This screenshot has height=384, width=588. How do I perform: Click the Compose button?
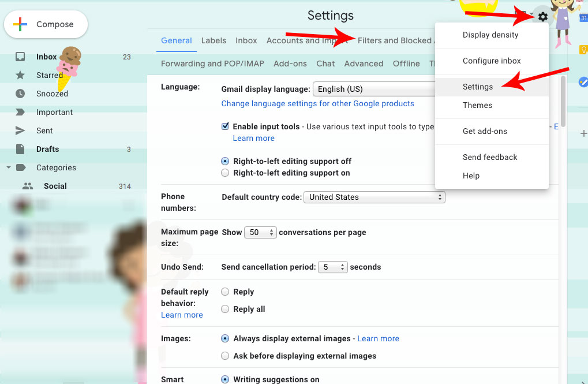(x=46, y=24)
